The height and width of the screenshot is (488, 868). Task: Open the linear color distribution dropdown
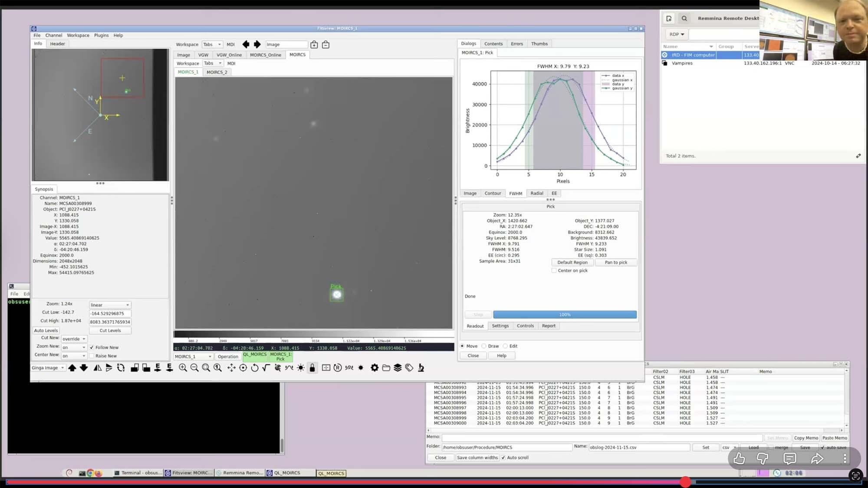(x=110, y=305)
